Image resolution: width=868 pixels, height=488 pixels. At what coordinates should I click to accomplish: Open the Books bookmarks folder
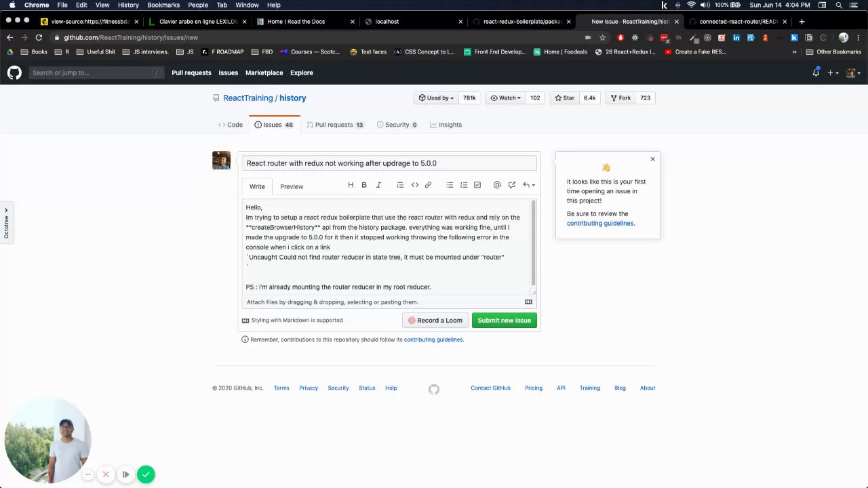pos(34,52)
